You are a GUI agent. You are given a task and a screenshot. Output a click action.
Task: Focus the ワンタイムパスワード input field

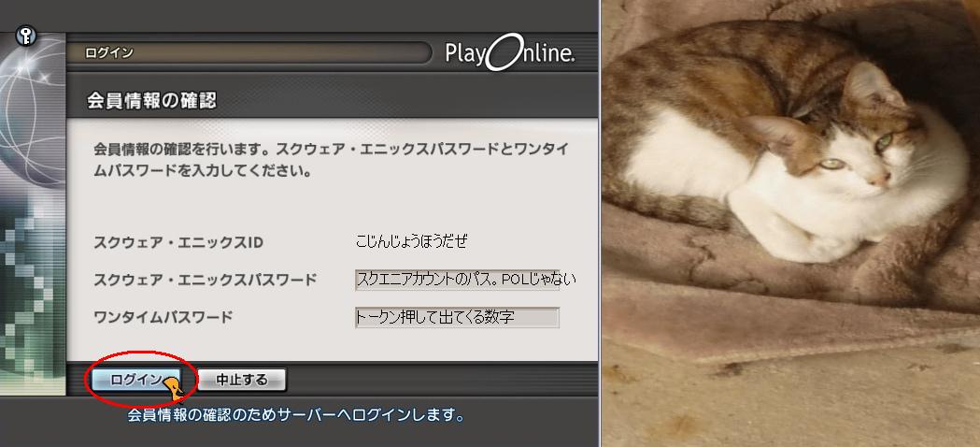tap(457, 317)
